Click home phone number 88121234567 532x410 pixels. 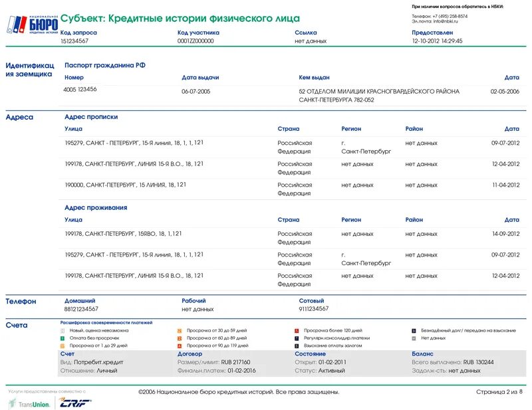[x=81, y=309]
